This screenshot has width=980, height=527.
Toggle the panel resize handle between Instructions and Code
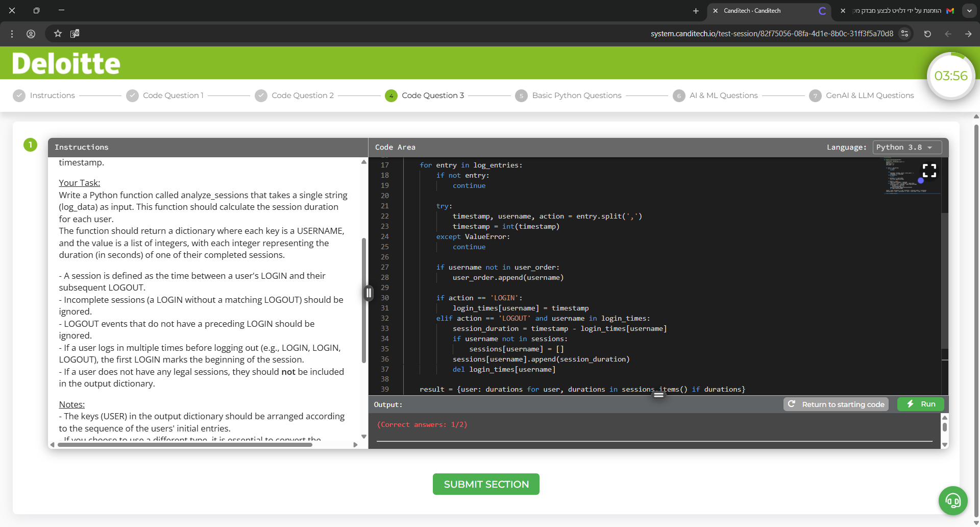(x=368, y=293)
